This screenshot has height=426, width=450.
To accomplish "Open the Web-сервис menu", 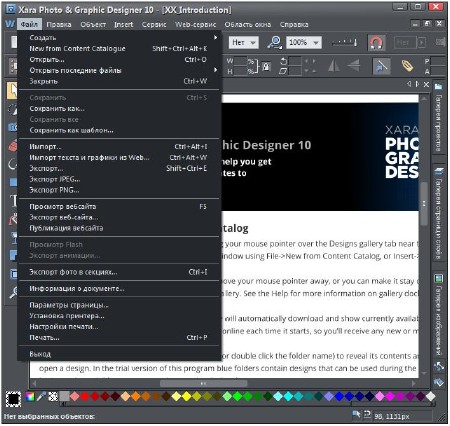I will coord(195,24).
